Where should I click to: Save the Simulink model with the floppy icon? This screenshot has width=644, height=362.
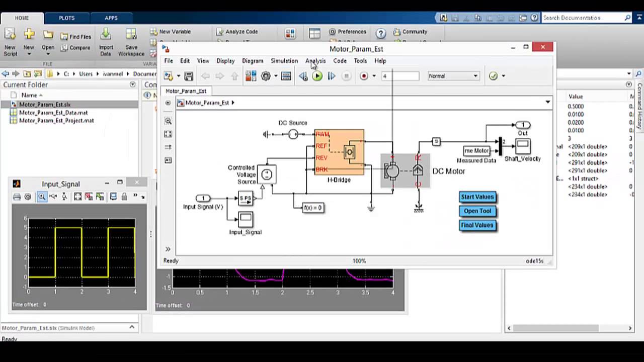pos(189,76)
